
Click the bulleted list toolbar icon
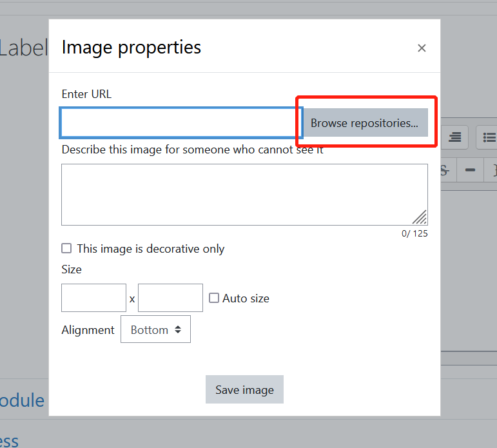487,137
